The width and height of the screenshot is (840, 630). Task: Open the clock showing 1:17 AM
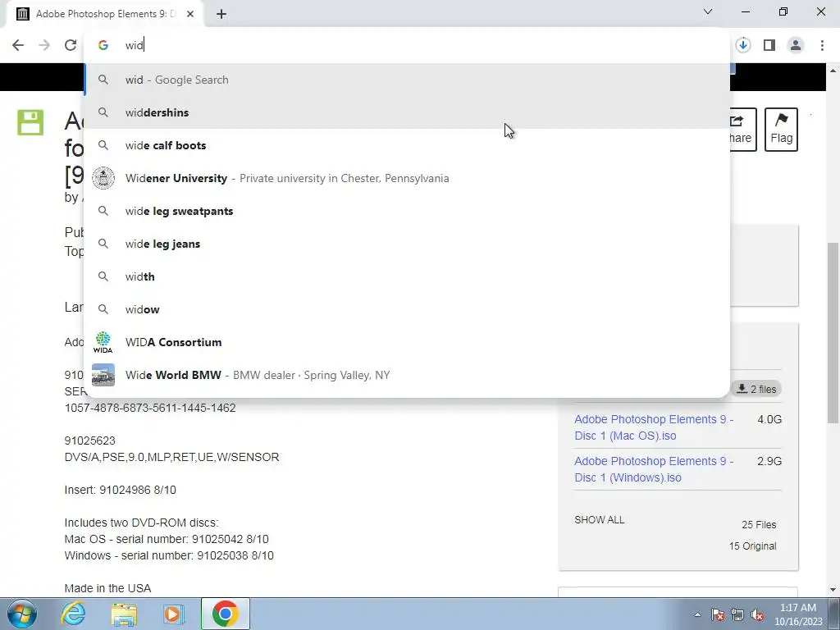click(798, 614)
